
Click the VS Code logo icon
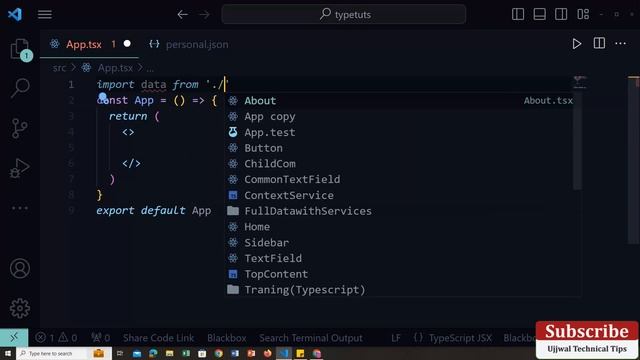(x=15, y=15)
